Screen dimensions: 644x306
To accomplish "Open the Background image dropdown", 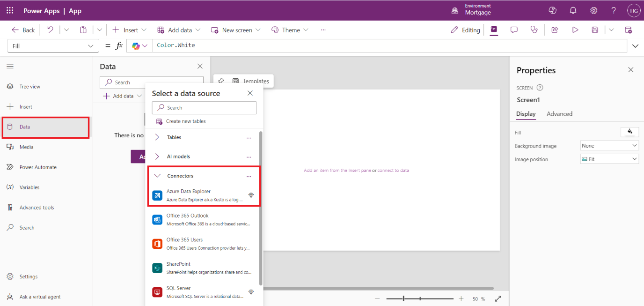I will pos(609,146).
